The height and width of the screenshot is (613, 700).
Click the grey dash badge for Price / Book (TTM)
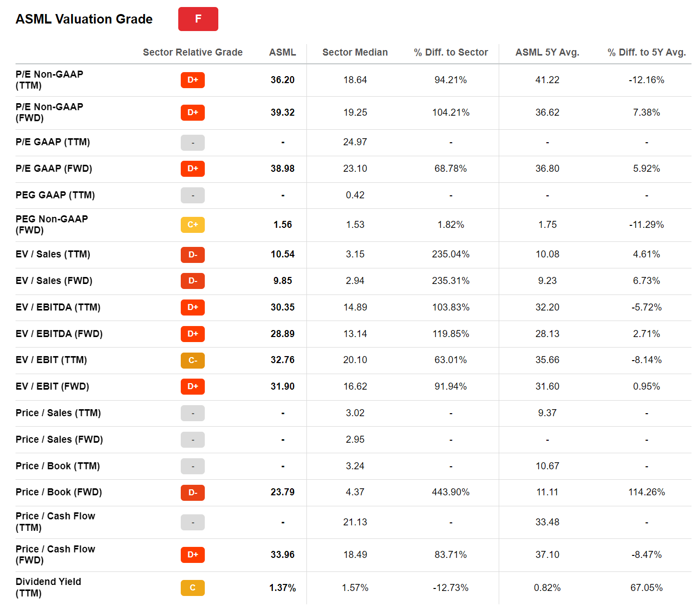tap(193, 466)
